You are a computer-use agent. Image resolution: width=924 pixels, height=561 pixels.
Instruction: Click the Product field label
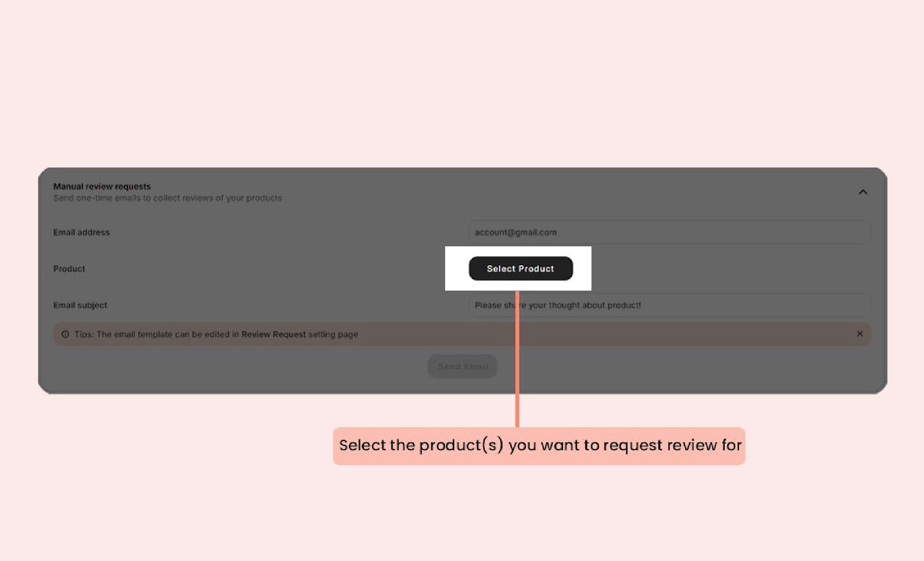[69, 268]
